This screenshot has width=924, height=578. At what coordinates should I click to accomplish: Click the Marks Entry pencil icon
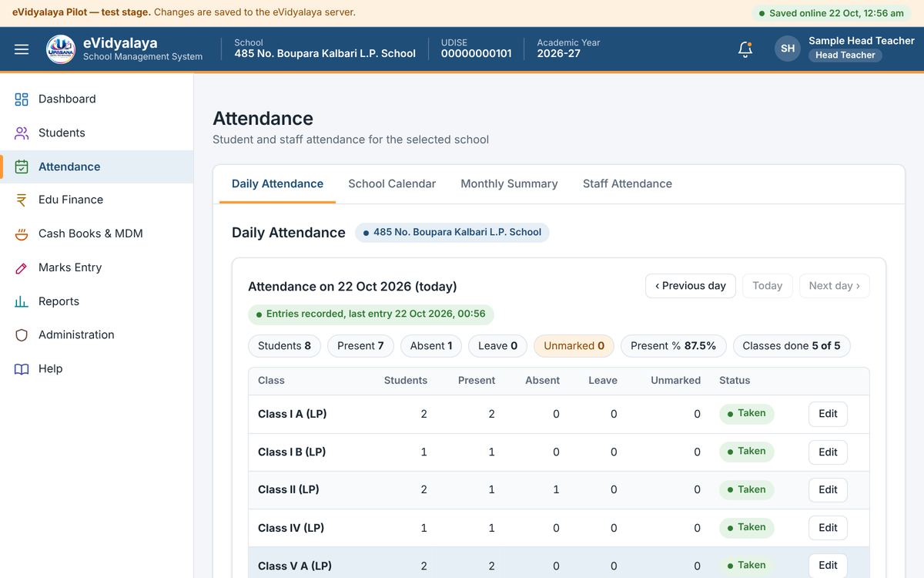[x=22, y=267]
